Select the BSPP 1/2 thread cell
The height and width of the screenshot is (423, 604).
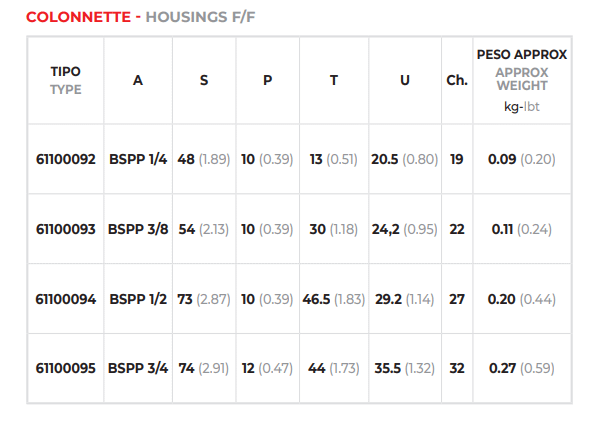(x=138, y=299)
